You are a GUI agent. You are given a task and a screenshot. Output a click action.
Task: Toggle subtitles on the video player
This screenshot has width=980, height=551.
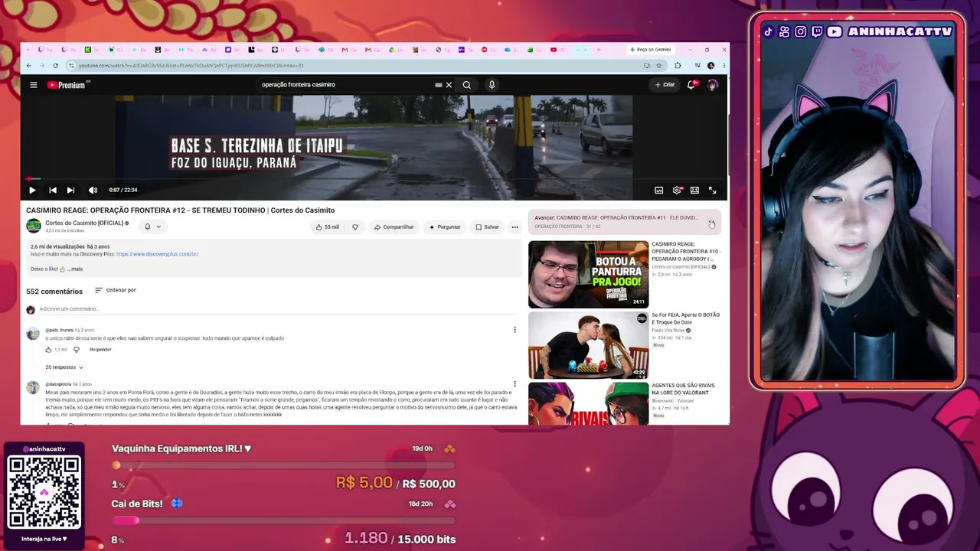(x=658, y=190)
